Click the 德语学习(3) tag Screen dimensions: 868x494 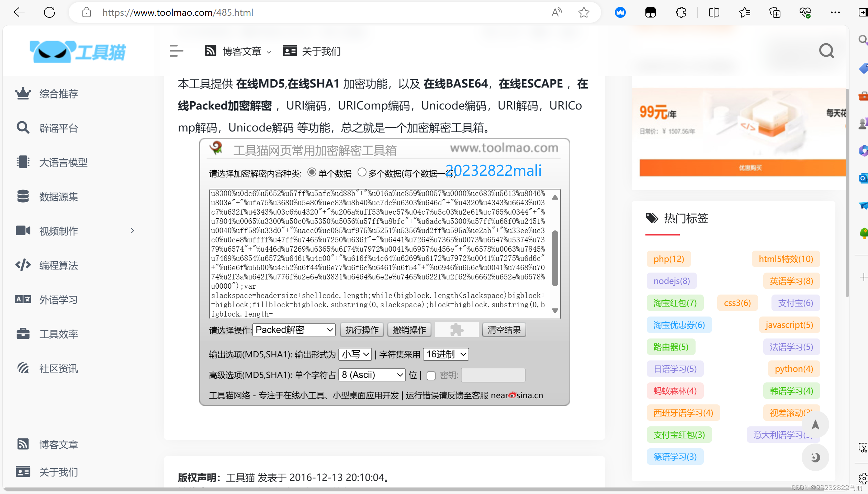675,457
